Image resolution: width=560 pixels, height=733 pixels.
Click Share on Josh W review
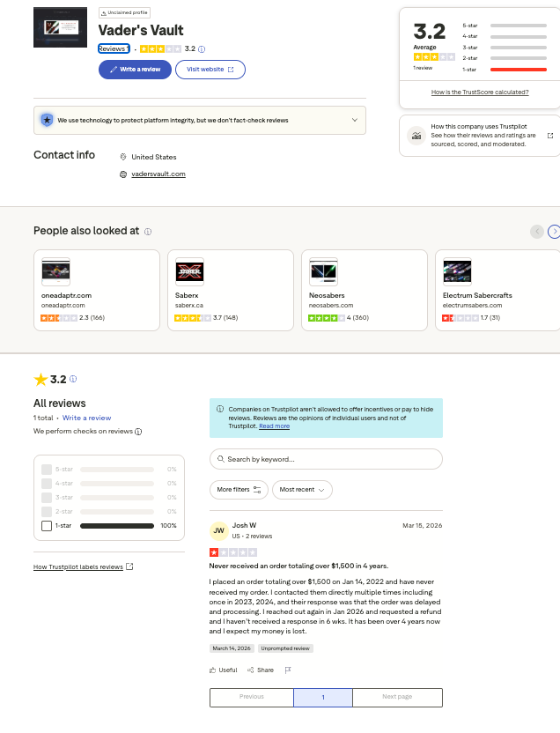261,670
